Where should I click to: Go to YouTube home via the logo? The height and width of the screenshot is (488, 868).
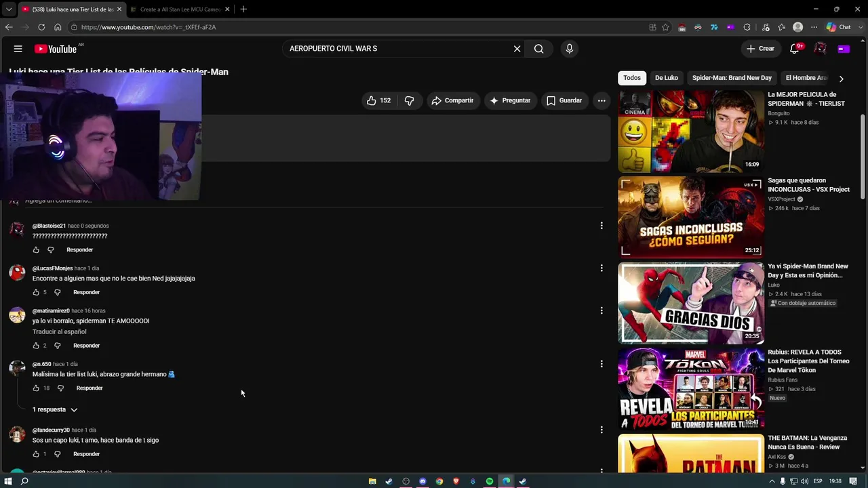coord(56,49)
